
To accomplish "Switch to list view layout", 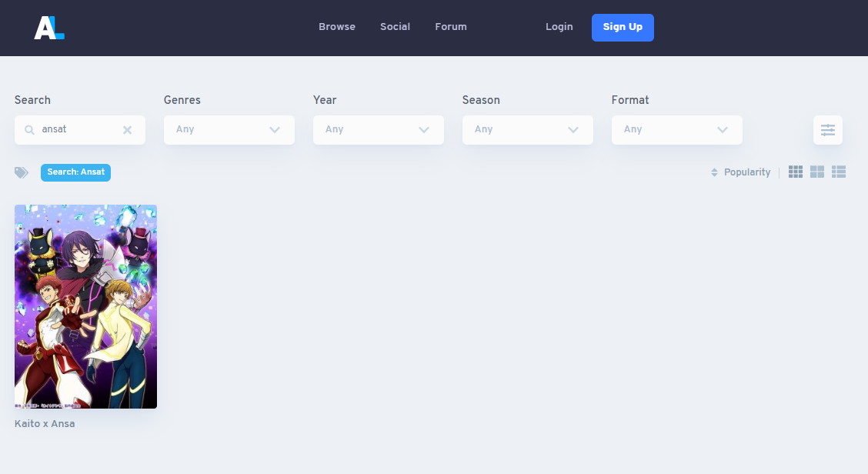I will tap(839, 172).
